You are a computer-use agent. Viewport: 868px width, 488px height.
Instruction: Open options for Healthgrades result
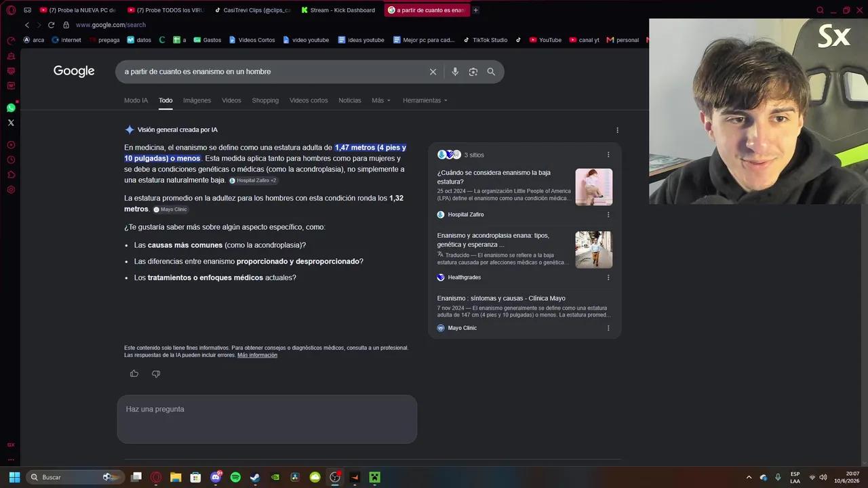608,277
